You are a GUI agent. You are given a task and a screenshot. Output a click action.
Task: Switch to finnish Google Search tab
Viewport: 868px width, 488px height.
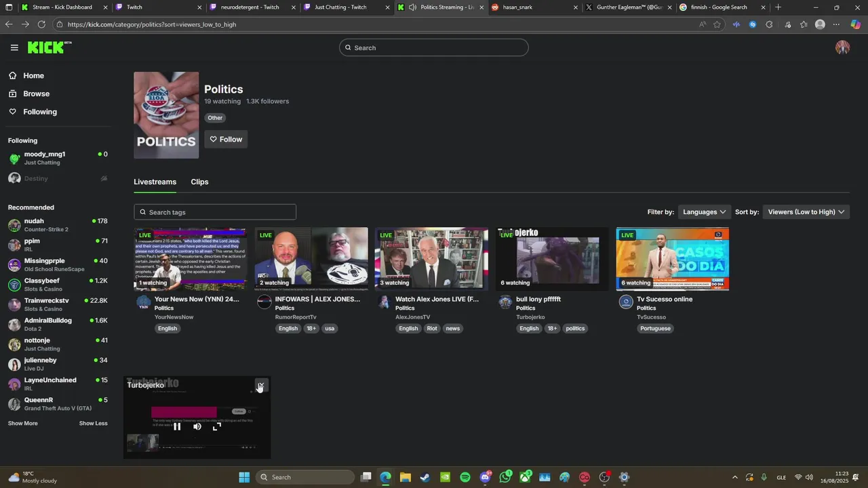(722, 7)
